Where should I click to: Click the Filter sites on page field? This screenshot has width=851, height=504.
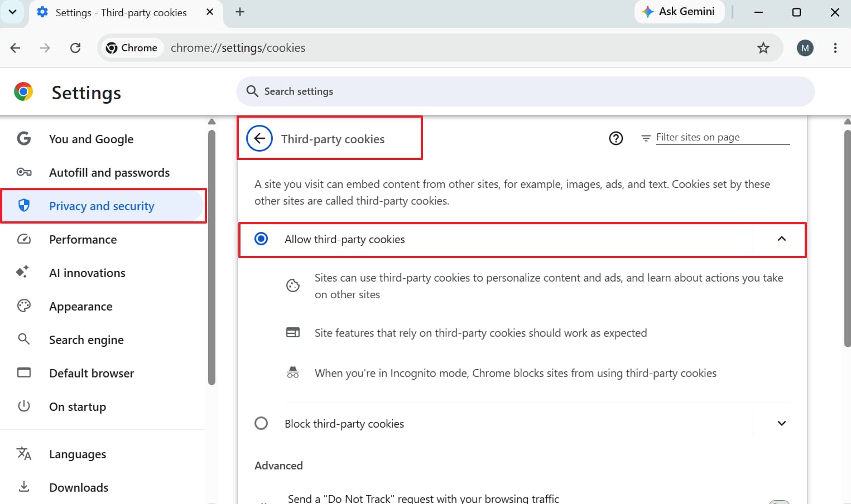pyautogui.click(x=723, y=137)
